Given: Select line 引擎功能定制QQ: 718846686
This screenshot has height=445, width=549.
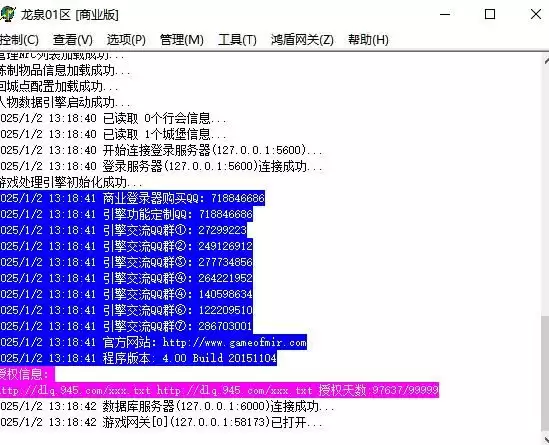Looking at the screenshot, I should pos(126,214).
